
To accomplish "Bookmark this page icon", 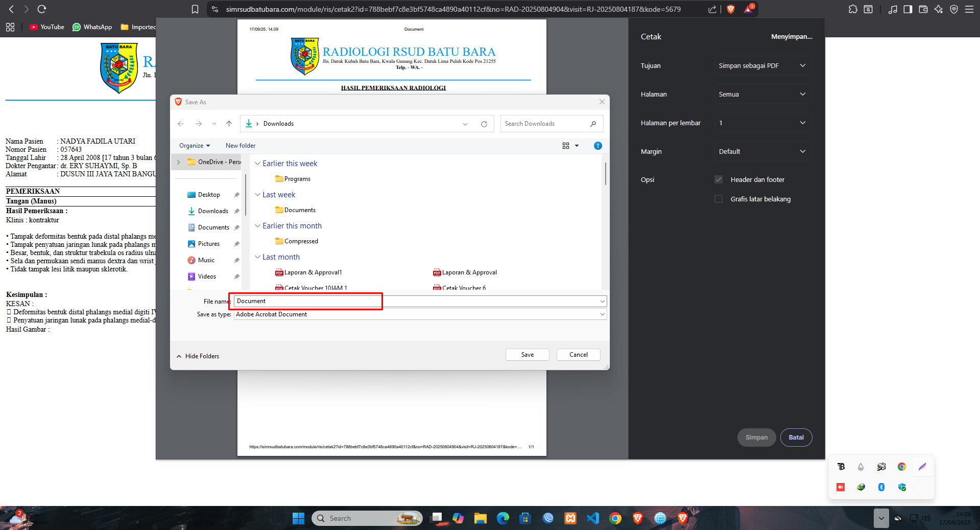I will point(195,9).
